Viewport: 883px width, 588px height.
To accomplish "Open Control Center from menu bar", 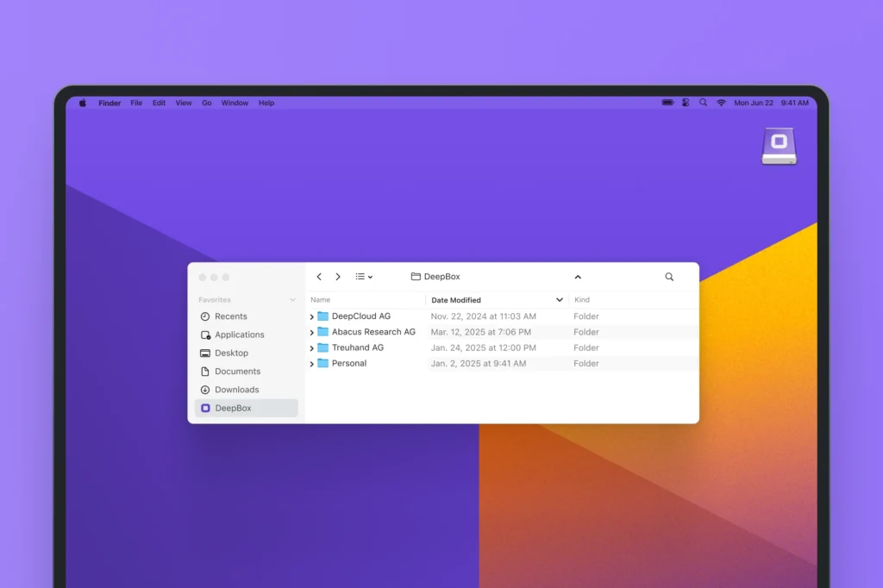I will pos(686,103).
